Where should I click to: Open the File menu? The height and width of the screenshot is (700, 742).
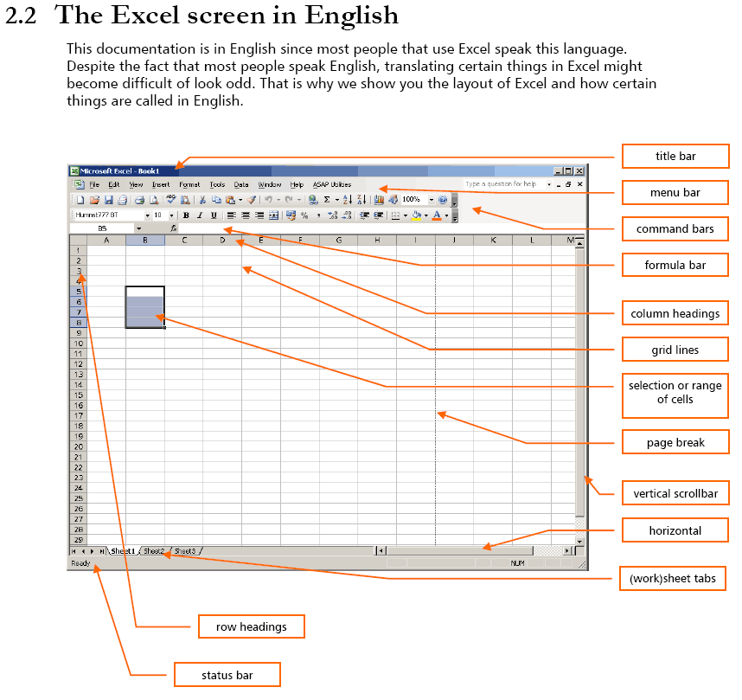(x=94, y=184)
